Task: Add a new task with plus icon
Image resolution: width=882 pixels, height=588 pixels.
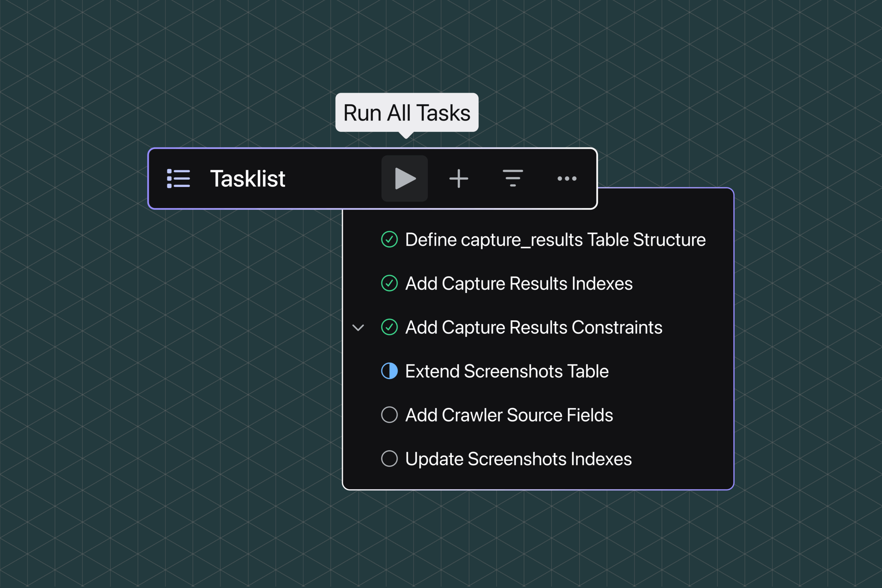Action: 459,178
